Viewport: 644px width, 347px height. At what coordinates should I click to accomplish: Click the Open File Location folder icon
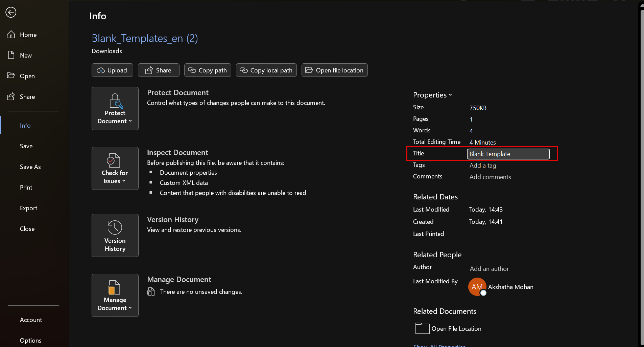(422, 328)
